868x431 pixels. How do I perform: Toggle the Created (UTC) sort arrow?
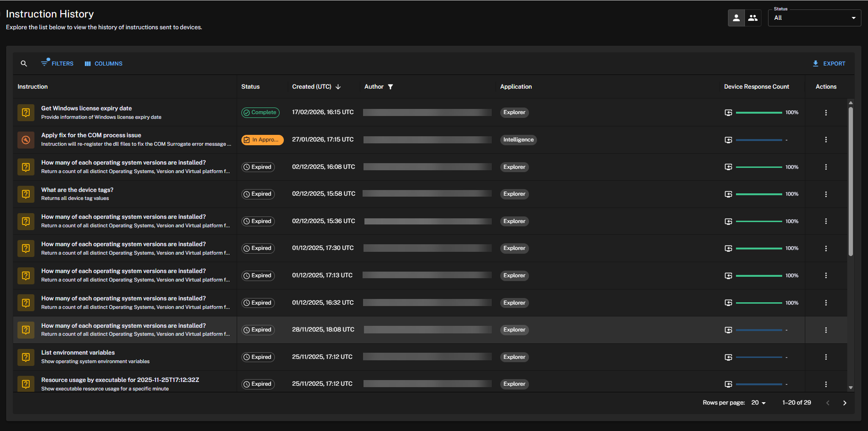point(338,87)
